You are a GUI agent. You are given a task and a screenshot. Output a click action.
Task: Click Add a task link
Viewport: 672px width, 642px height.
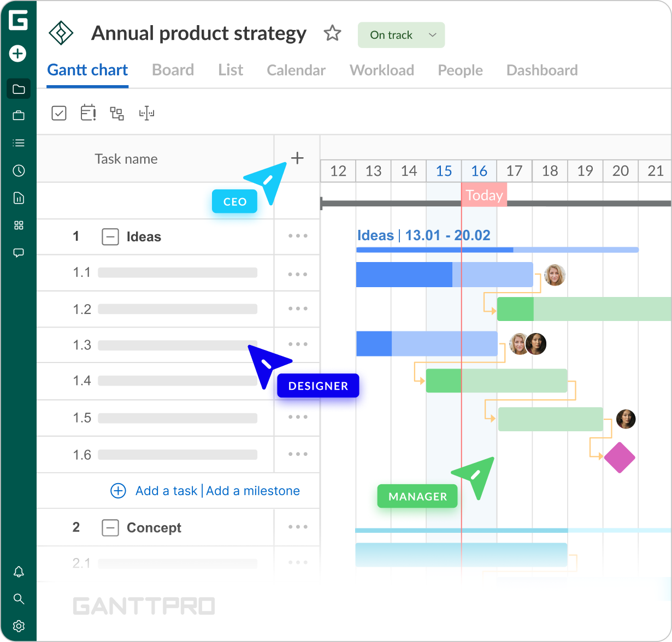(x=166, y=491)
